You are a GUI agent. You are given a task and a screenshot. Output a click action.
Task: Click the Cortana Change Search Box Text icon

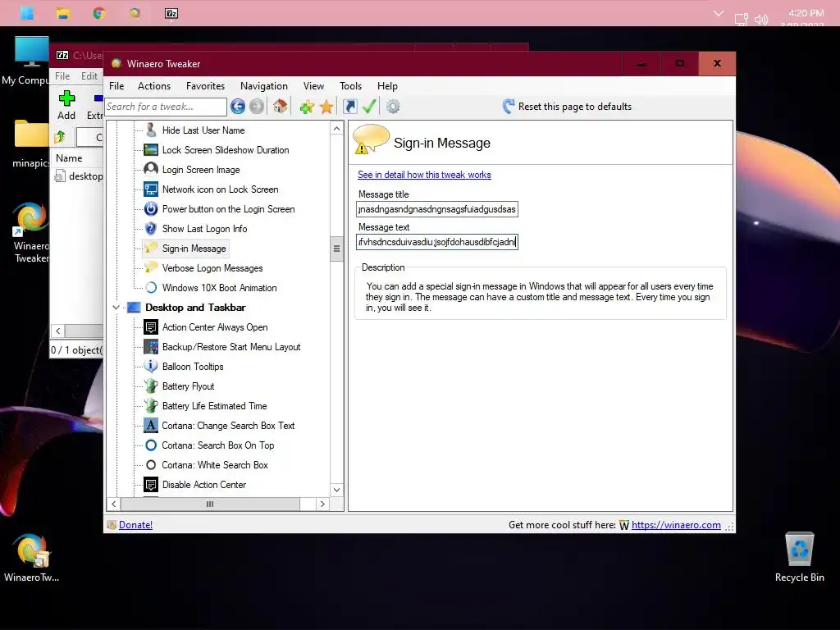[x=151, y=426]
